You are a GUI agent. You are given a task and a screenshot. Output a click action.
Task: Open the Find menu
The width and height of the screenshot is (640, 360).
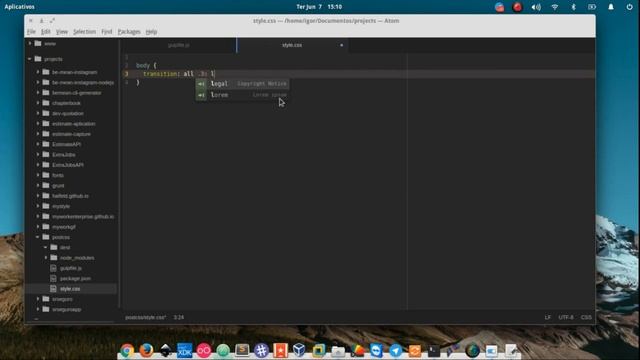[x=107, y=31]
